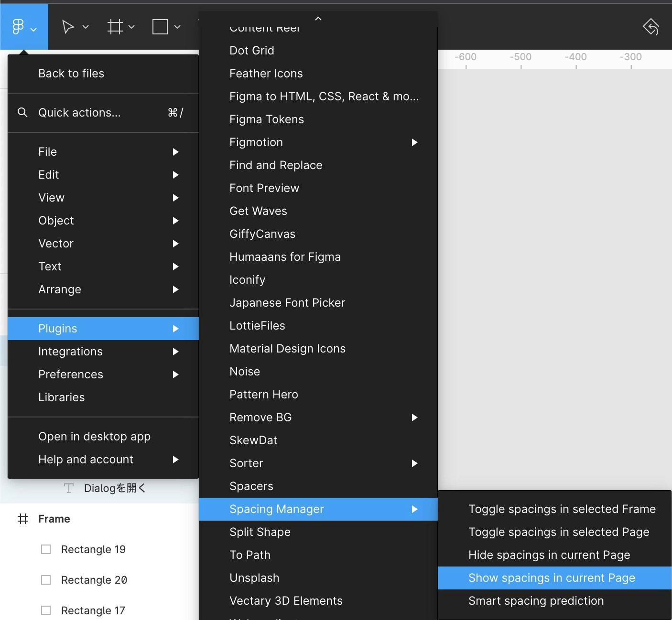Open shape tools dropdown chevron
Viewport: 672px width, 620px height.
click(177, 27)
